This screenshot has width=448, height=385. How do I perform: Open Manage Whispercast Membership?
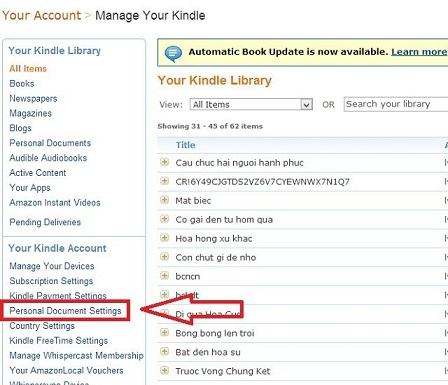tap(76, 356)
